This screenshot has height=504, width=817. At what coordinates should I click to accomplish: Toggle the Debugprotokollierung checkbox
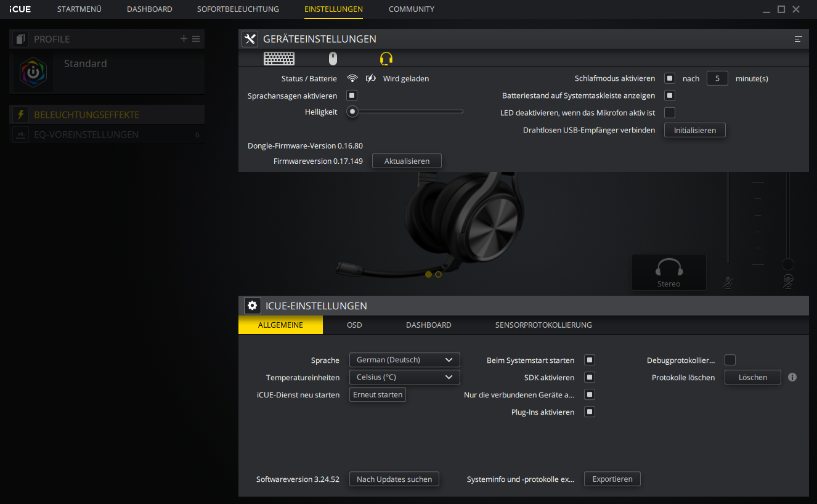(x=730, y=360)
